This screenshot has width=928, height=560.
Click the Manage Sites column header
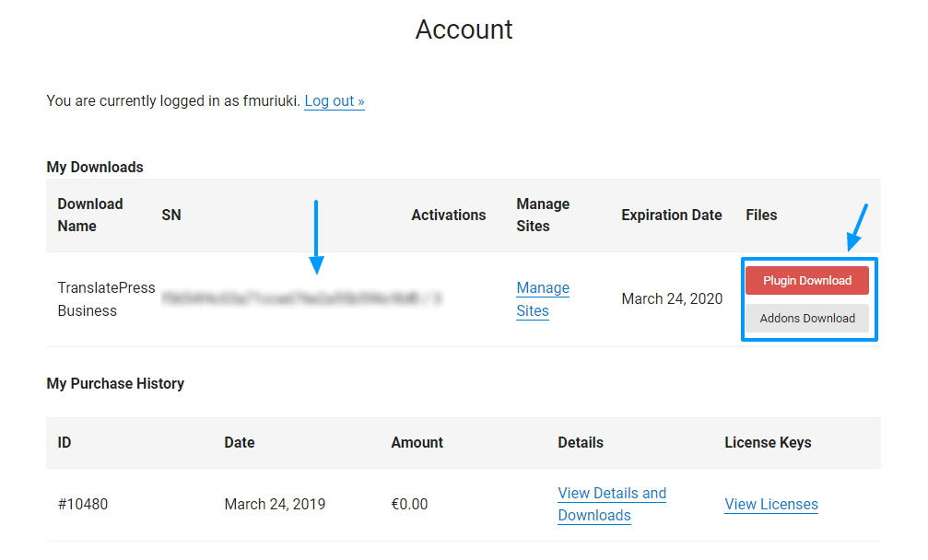[x=543, y=216]
